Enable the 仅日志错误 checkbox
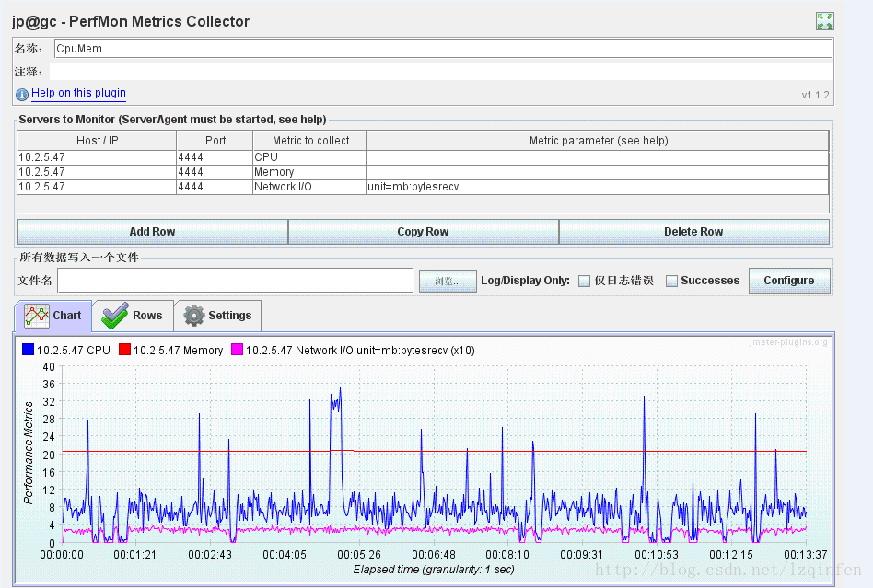 point(585,281)
